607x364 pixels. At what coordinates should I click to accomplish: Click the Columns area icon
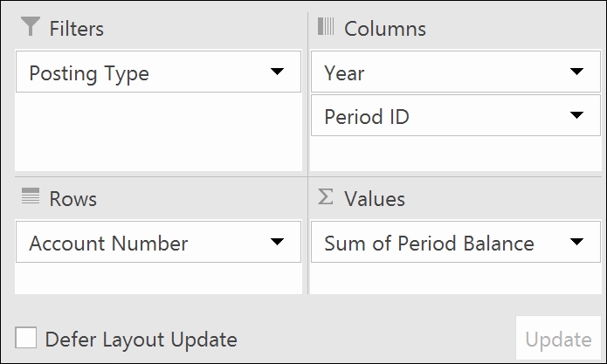pyautogui.click(x=326, y=26)
